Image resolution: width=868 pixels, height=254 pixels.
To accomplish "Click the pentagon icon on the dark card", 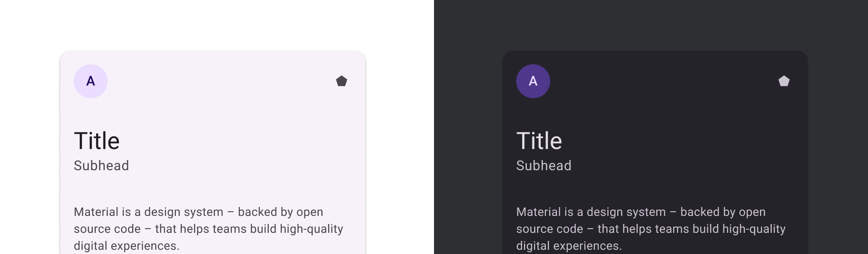I will click(x=784, y=81).
